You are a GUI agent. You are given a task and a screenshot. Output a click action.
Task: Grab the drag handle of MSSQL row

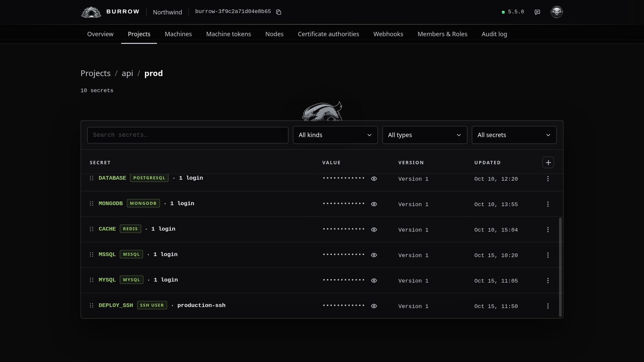(x=92, y=254)
